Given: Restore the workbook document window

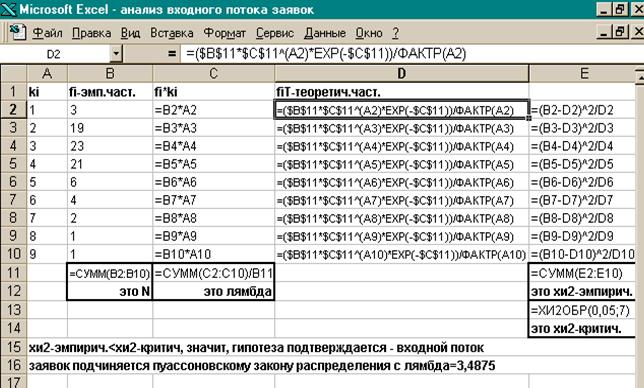Looking at the screenshot, I should tap(620, 32).
